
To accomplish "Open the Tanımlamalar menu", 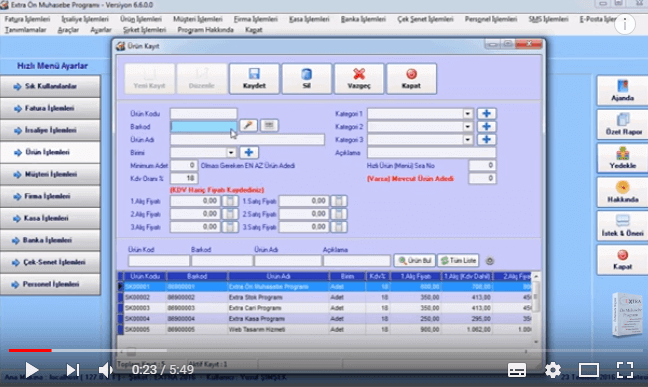I will click(x=25, y=30).
